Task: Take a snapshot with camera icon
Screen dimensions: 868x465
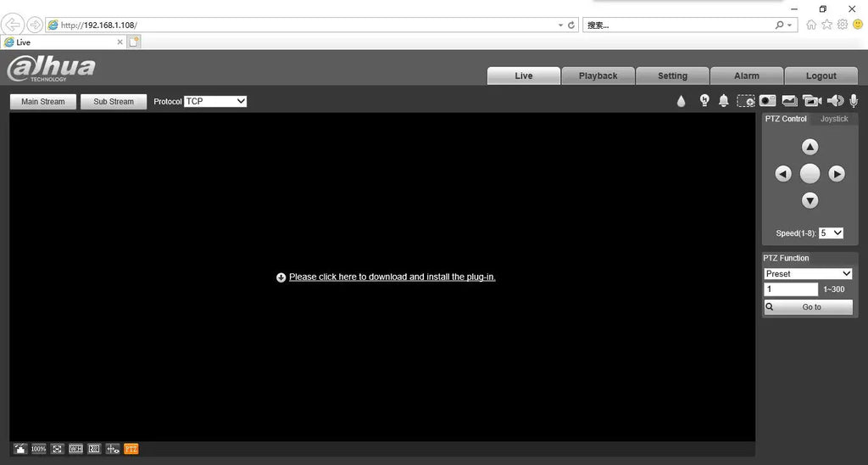Action: click(x=767, y=101)
